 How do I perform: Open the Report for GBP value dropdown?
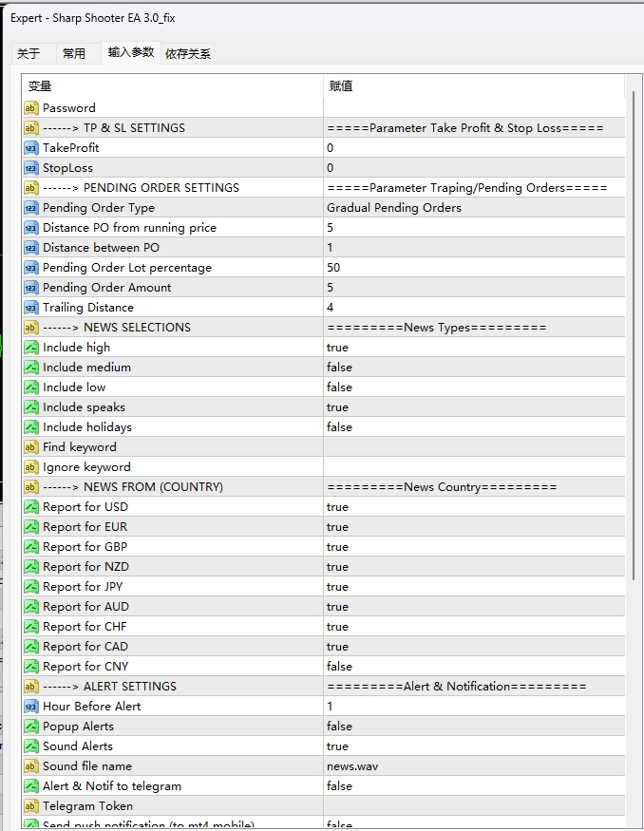tap(474, 547)
